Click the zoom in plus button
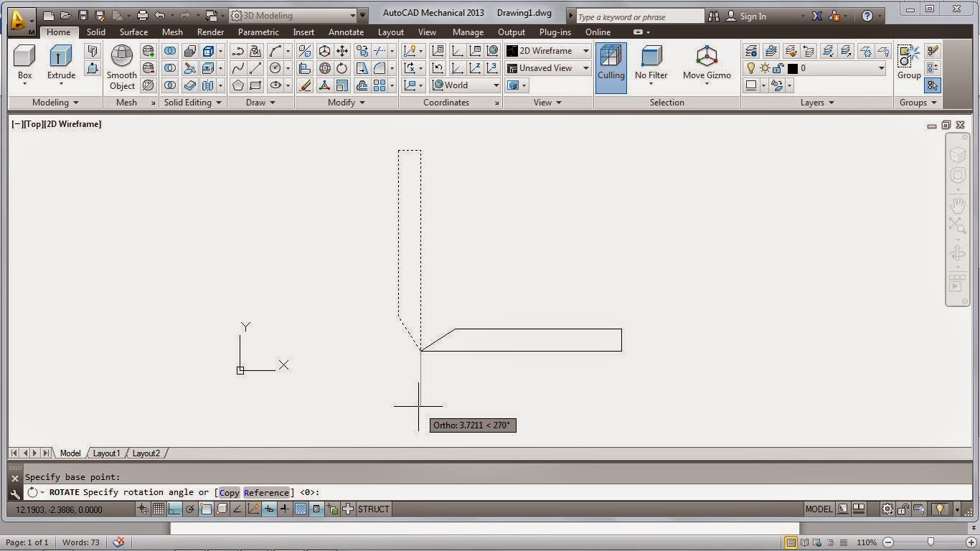The width and height of the screenshot is (980, 551). pos(971,542)
